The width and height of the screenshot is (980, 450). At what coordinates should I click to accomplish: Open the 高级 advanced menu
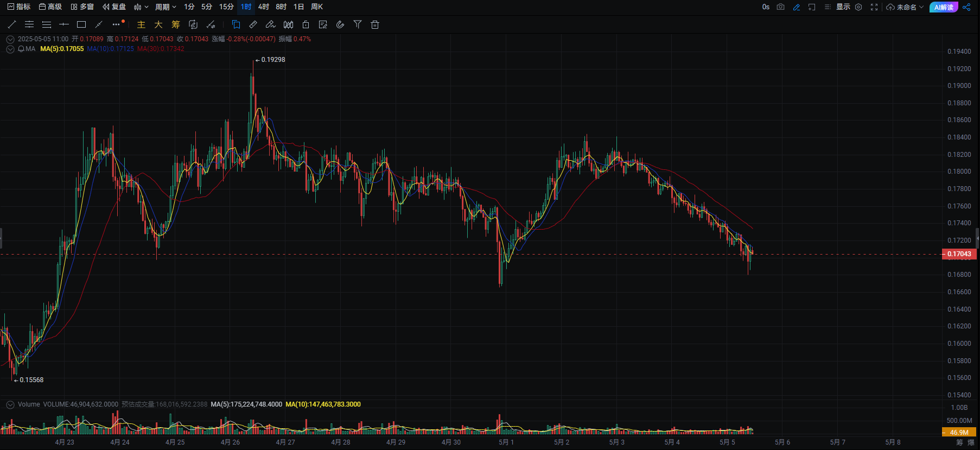tap(50, 7)
